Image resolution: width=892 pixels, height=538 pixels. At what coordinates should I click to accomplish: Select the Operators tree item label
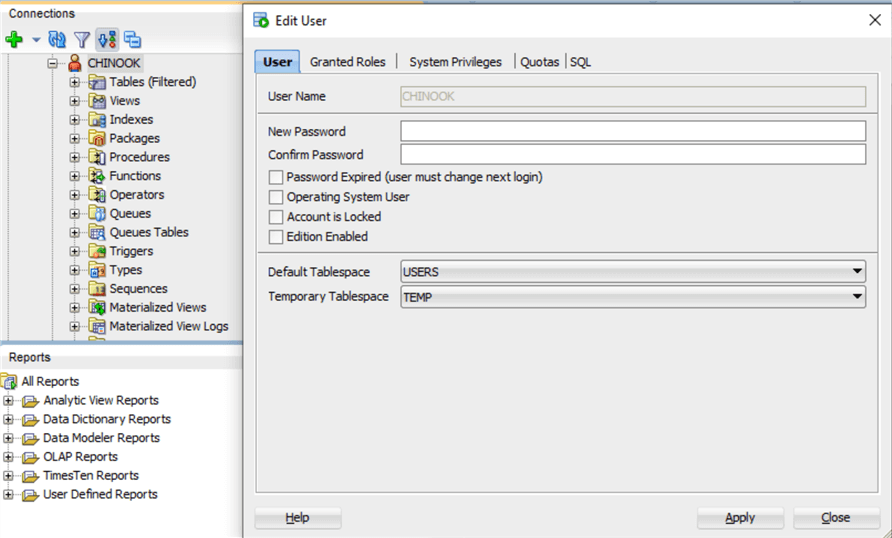point(137,195)
